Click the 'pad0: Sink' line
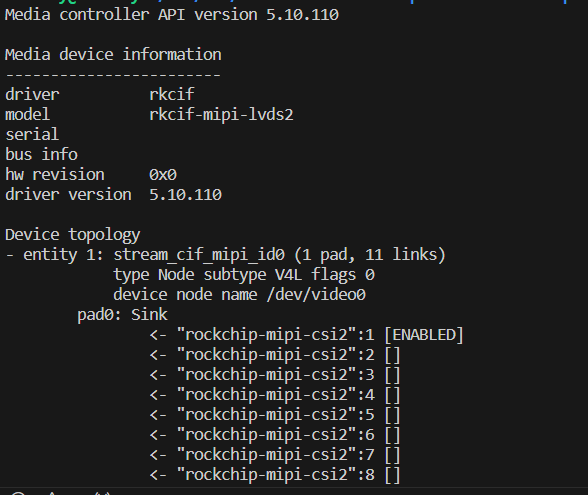This screenshot has width=588, height=495. [122, 315]
